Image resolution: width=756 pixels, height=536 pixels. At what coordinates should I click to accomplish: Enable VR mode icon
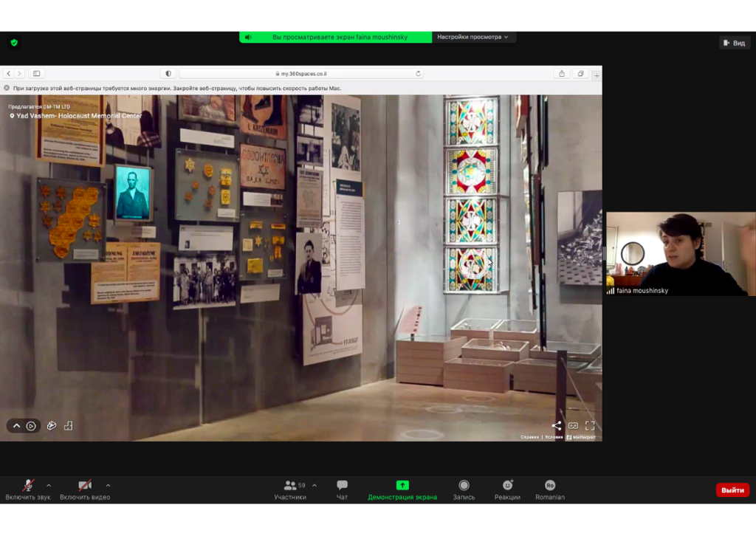573,425
